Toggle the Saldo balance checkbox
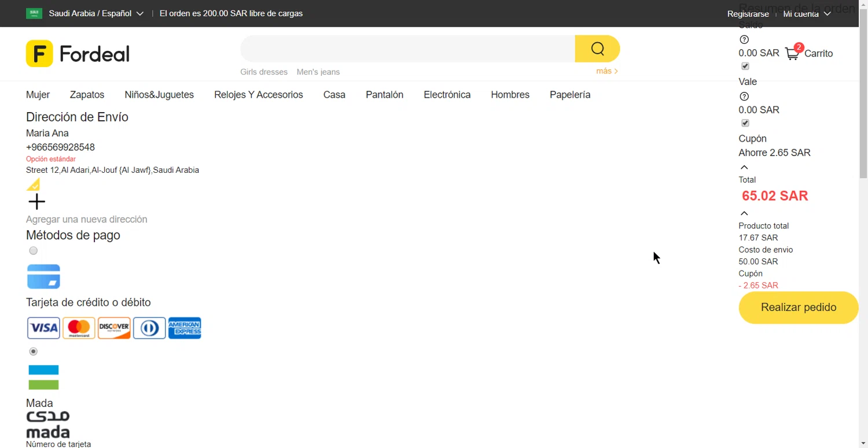The height and width of the screenshot is (448, 868). pyautogui.click(x=745, y=66)
